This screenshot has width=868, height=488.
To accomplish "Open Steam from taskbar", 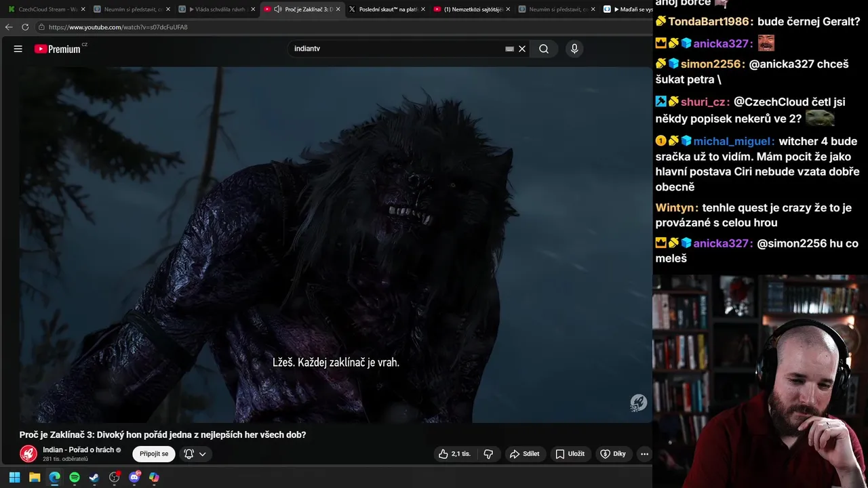I will pos(94,477).
